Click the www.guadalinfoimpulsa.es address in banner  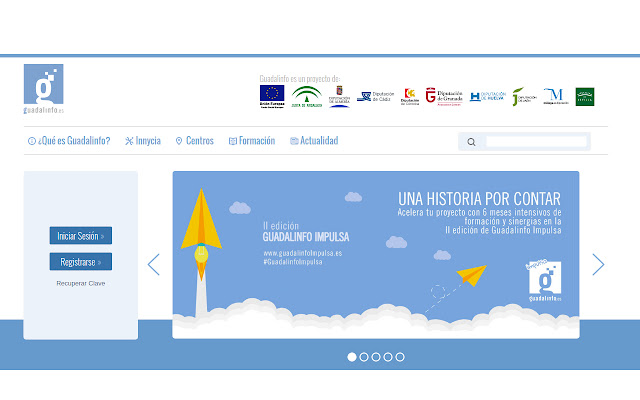click(x=303, y=253)
